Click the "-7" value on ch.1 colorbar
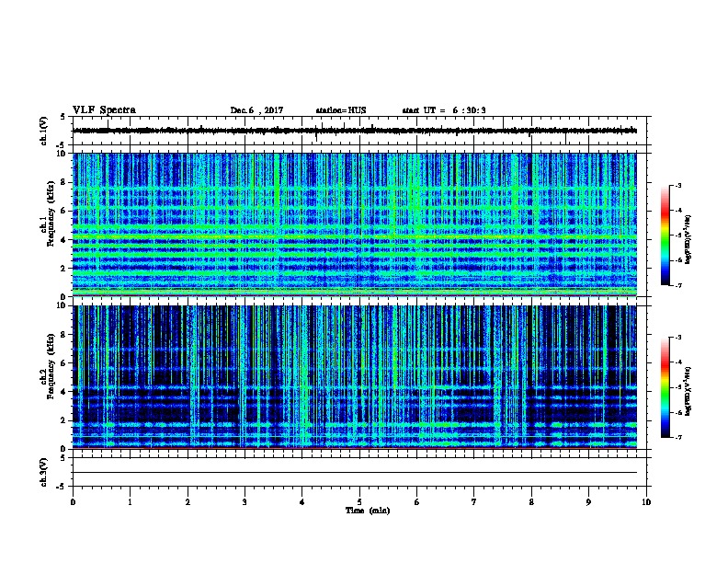Image resolution: width=728 pixels, height=563 pixels. pos(677,285)
